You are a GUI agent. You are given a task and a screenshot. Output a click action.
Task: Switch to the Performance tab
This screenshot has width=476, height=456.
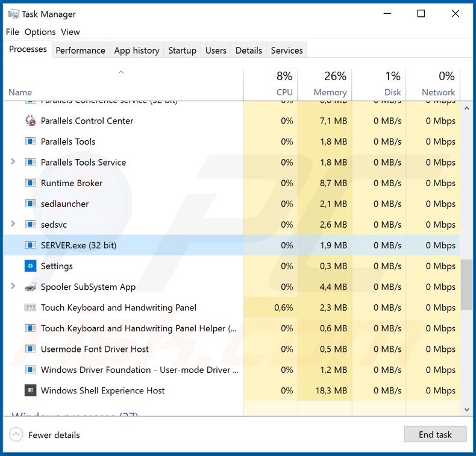tap(81, 51)
